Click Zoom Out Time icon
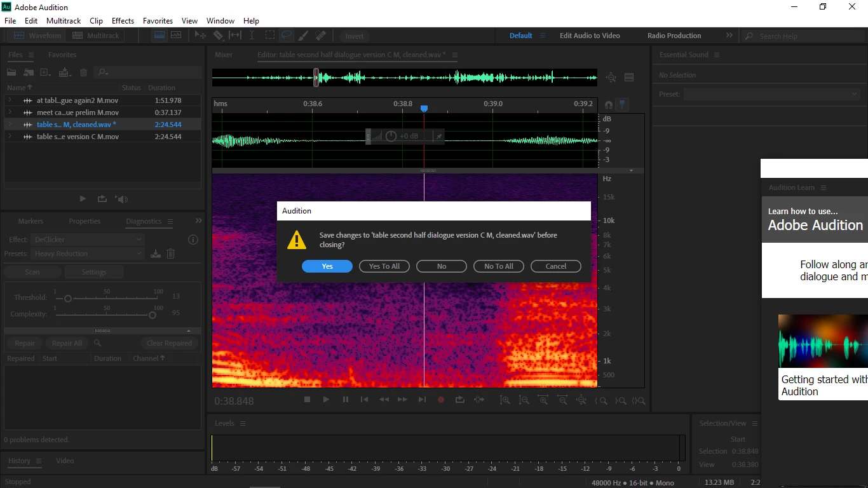This screenshot has height=488, width=868. (562, 400)
